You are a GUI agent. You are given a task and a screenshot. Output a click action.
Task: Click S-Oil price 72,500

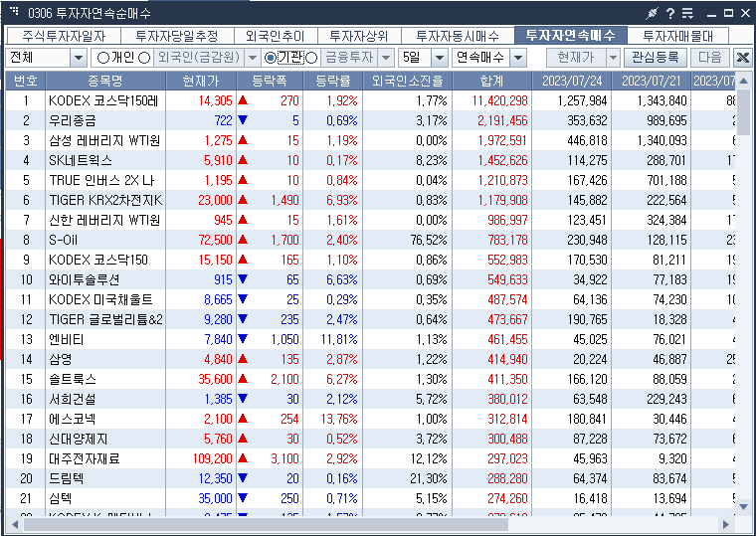pos(216,240)
